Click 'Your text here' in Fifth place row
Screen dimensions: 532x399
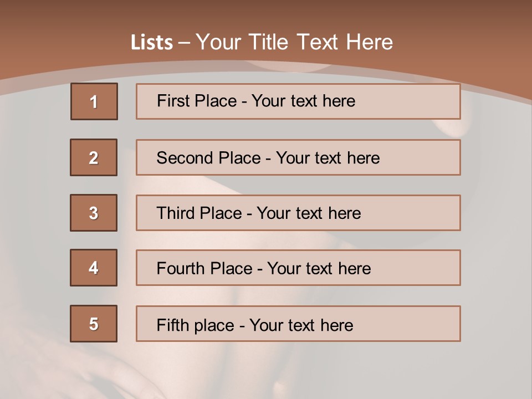click(301, 325)
